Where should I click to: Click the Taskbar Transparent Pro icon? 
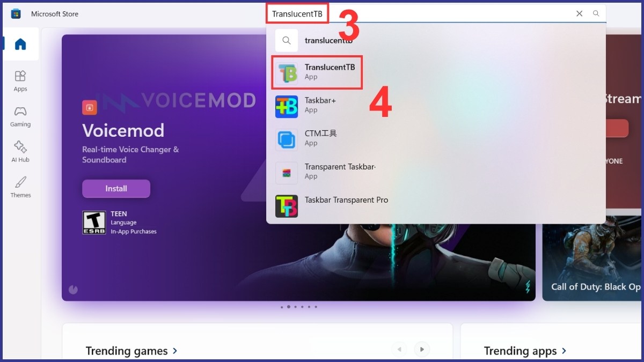coord(287,206)
